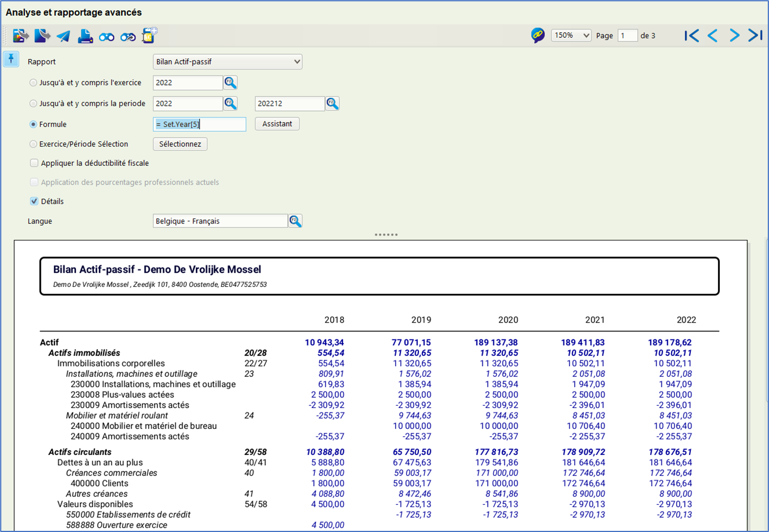Uncheck the Détails checkbox
The width and height of the screenshot is (769, 532).
[34, 201]
